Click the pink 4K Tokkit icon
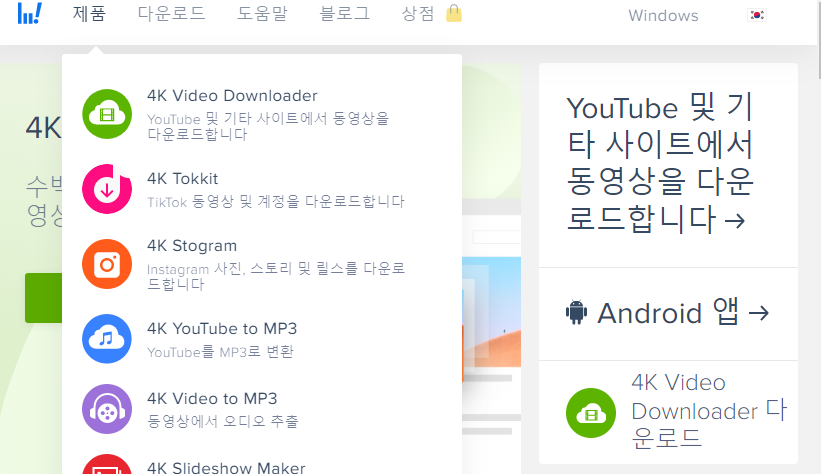Screen dimensions: 821x474 107,189
